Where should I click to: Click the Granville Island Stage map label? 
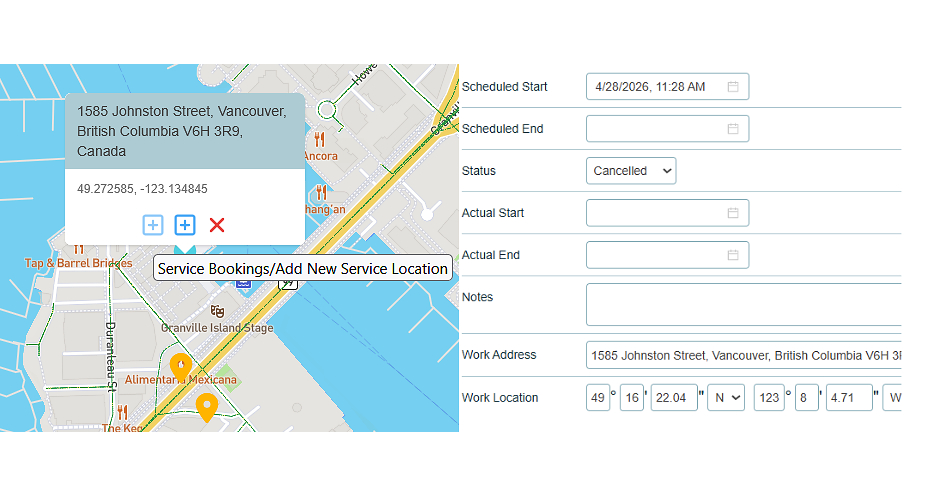(217, 327)
